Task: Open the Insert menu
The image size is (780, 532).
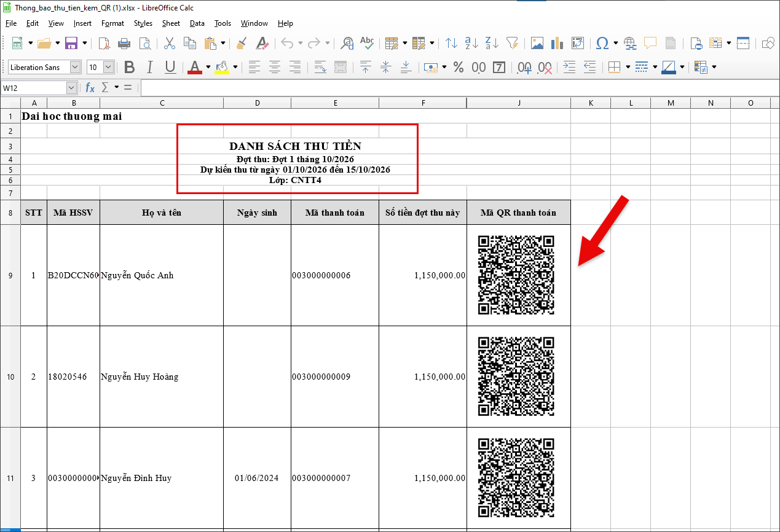Action: coord(82,23)
